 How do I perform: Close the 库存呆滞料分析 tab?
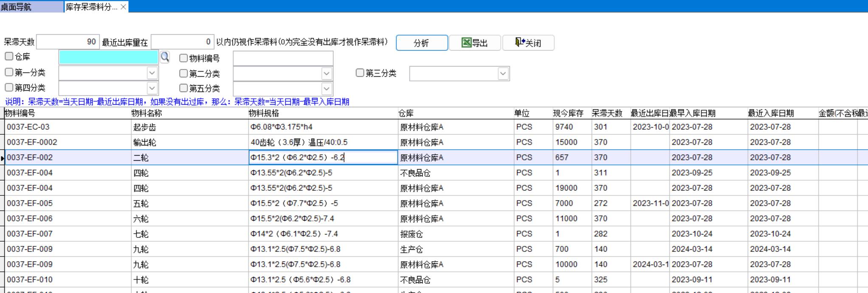[123, 7]
